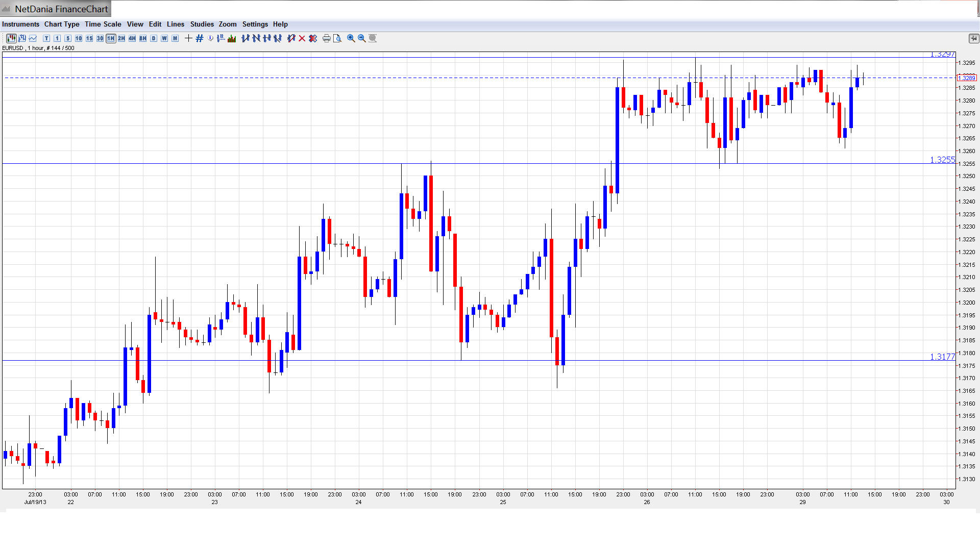The height and width of the screenshot is (551, 980).
Task: Click the 1.3255 horizontal line label
Action: (942, 160)
